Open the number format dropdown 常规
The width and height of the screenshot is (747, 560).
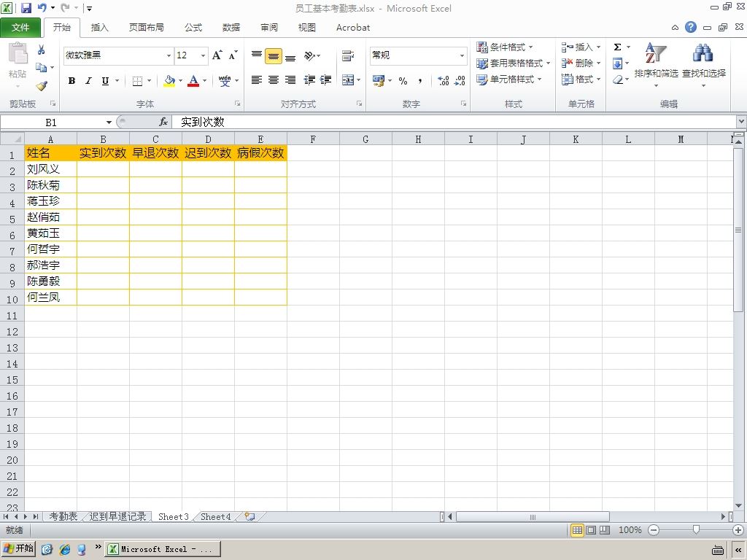point(462,55)
